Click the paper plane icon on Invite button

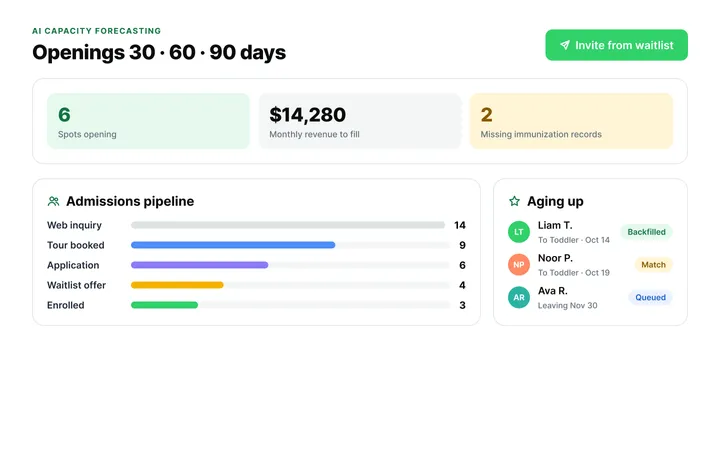(x=565, y=45)
